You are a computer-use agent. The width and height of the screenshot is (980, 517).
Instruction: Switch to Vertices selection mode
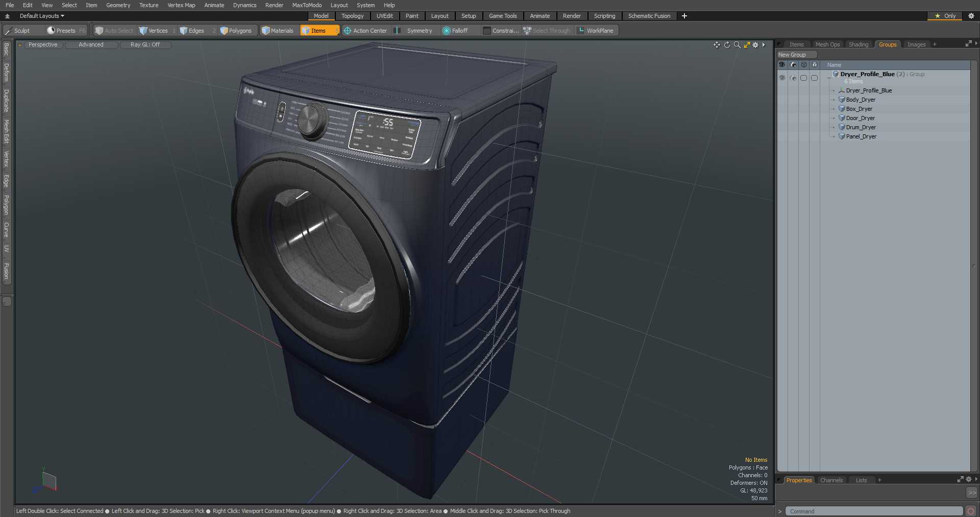[x=157, y=31]
